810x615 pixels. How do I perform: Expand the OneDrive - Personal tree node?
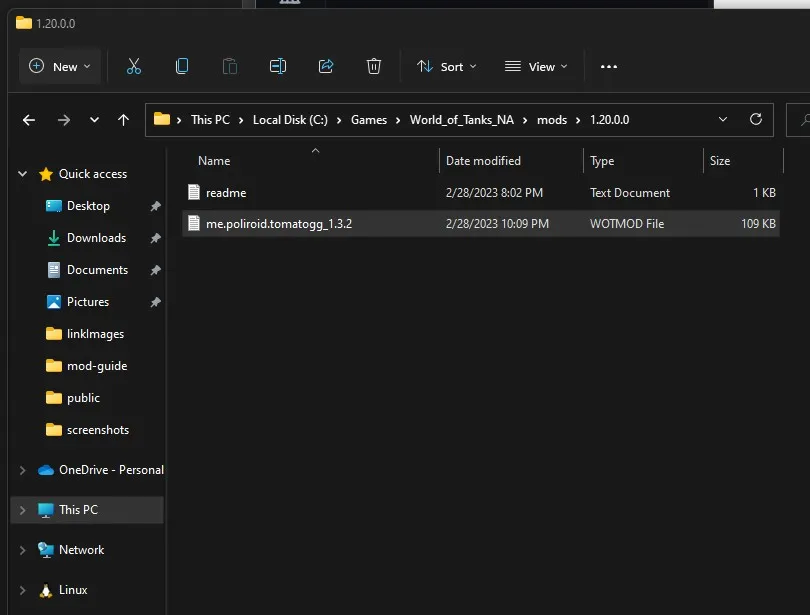23,470
